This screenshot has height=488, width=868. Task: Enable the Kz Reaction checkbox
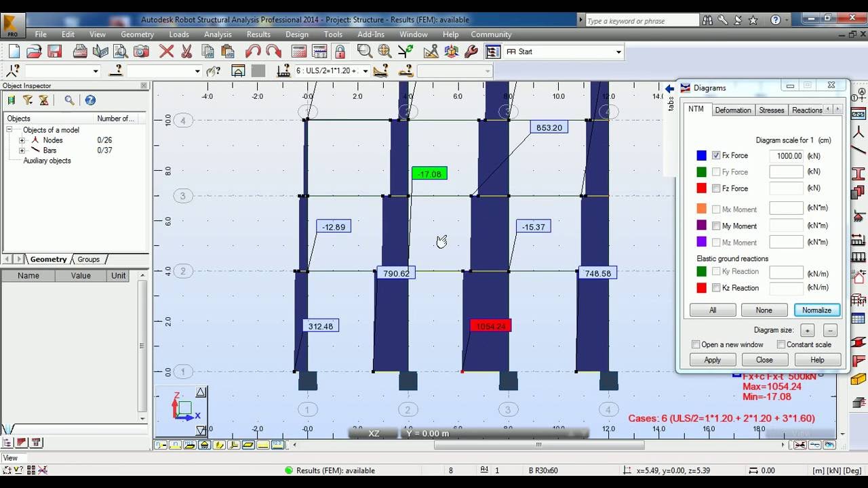[716, 288]
